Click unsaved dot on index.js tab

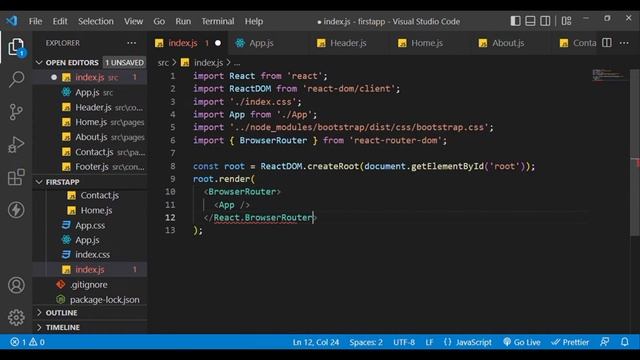coord(218,43)
